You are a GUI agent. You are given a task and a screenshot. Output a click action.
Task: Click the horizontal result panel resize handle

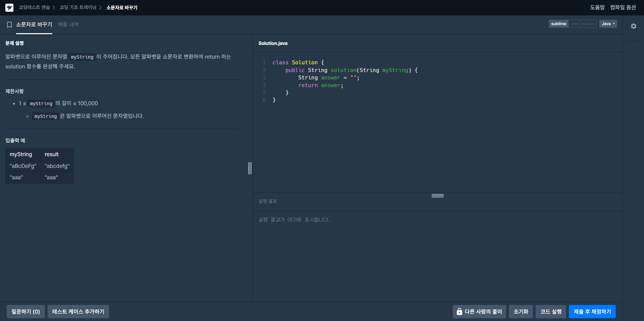pyautogui.click(x=438, y=196)
